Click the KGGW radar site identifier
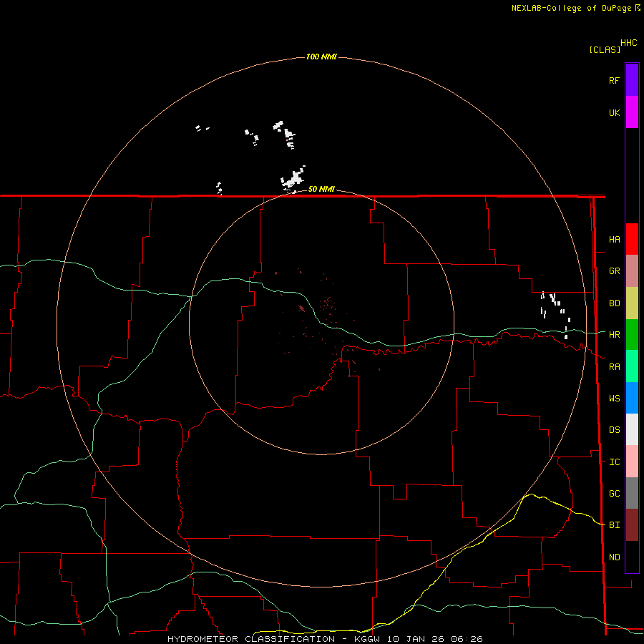Screen dimensions: 644x644 pyautogui.click(x=367, y=639)
